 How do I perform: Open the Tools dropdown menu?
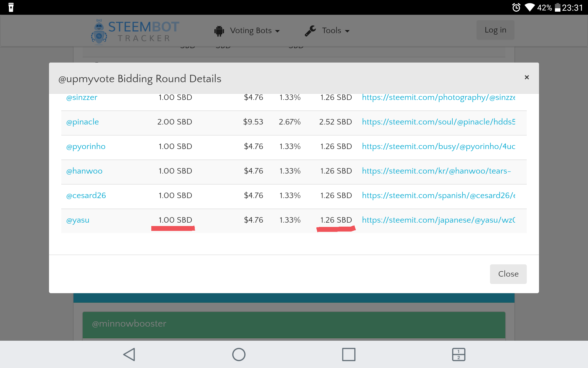pyautogui.click(x=336, y=31)
